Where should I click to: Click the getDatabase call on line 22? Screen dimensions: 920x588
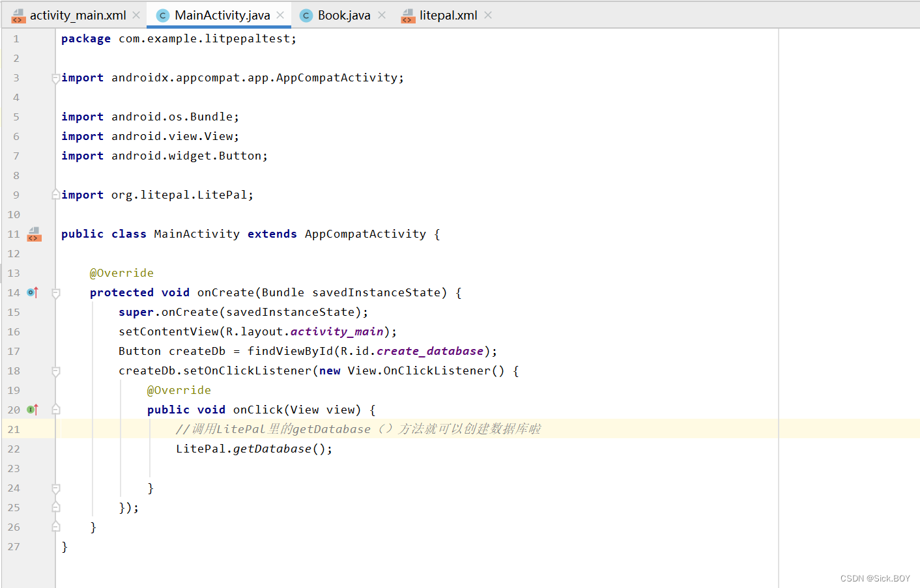pyautogui.click(x=272, y=449)
